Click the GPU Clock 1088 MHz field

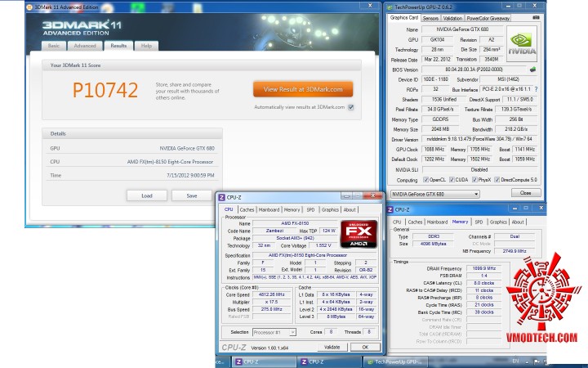coord(434,150)
